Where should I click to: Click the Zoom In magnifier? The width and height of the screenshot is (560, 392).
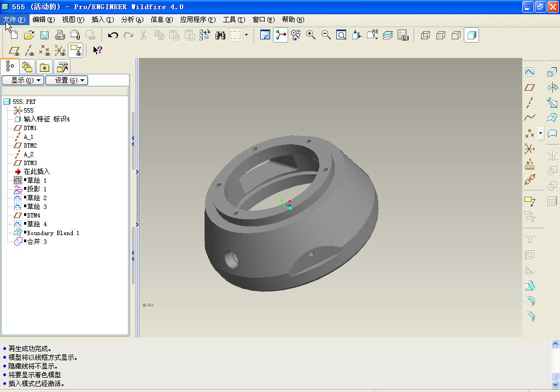(x=311, y=35)
